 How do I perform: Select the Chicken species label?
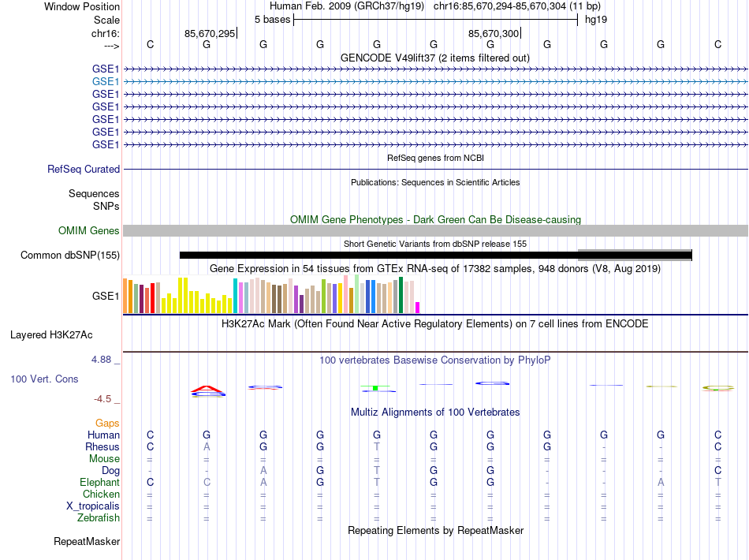coord(101,494)
